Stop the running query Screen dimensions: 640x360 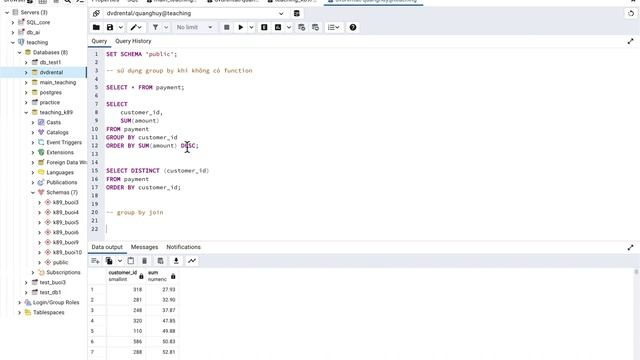click(x=227, y=27)
